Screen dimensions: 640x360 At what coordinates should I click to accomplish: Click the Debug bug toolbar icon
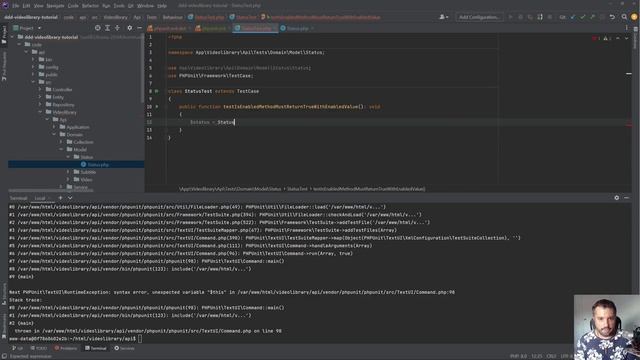click(x=520, y=17)
